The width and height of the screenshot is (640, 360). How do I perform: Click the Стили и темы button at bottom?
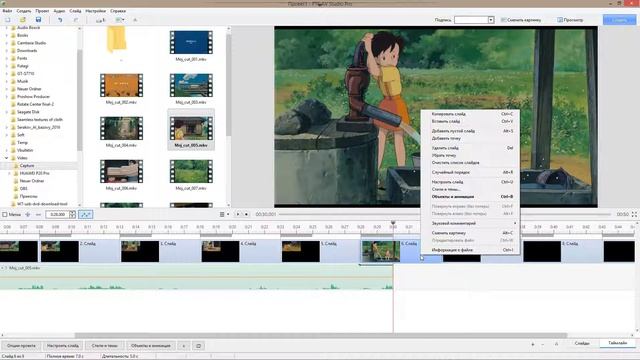(104, 346)
